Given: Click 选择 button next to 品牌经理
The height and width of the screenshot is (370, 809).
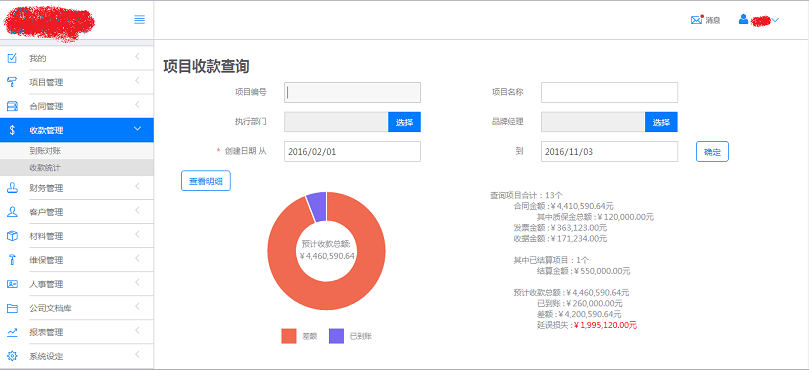Looking at the screenshot, I should point(661,122).
